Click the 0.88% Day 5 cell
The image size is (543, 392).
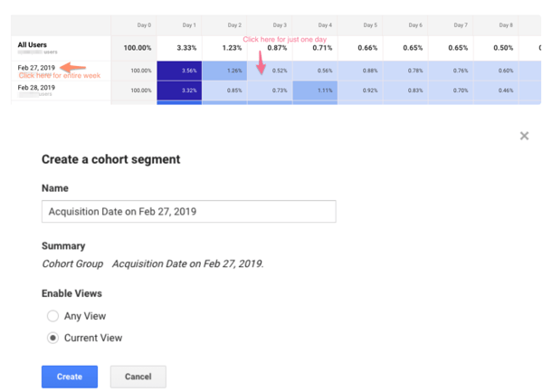coord(360,71)
